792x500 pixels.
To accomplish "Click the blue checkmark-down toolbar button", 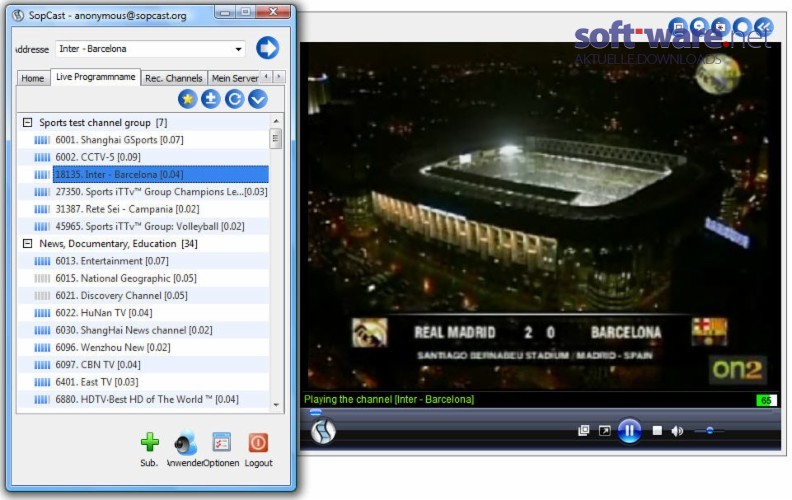I will (x=258, y=99).
